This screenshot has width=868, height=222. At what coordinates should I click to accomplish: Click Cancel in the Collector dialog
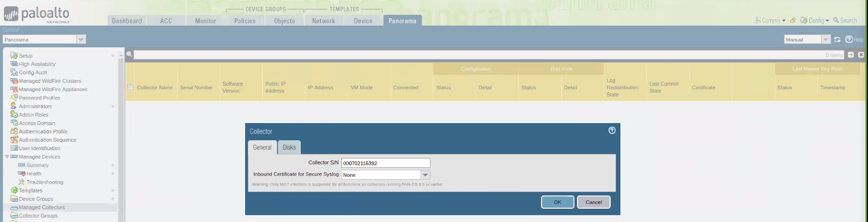(594, 202)
